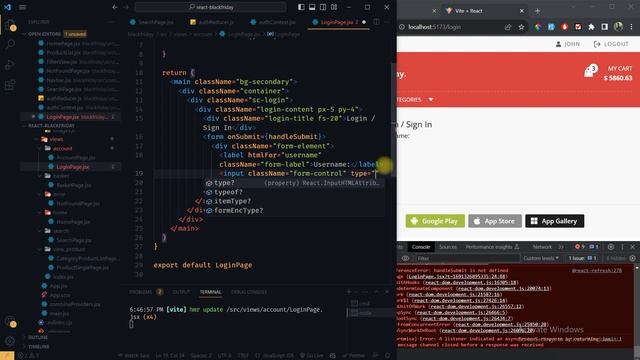Select the type? autocomplete suggestion
This screenshot has width=640, height=360.
point(294,183)
